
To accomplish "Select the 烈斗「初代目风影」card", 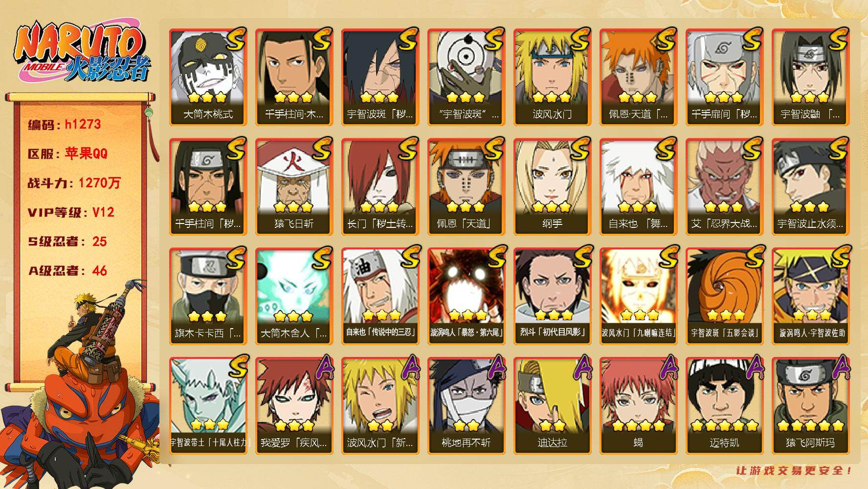I will [x=552, y=296].
